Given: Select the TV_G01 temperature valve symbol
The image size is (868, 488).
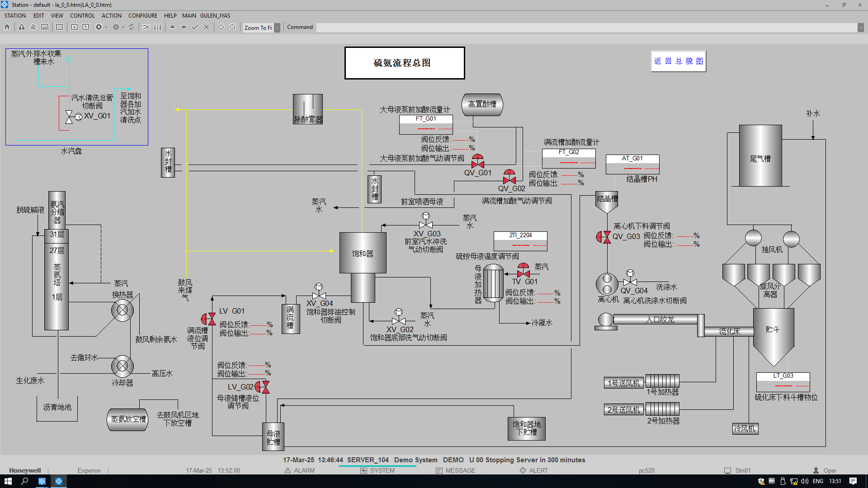Looking at the screenshot, I should 524,270.
